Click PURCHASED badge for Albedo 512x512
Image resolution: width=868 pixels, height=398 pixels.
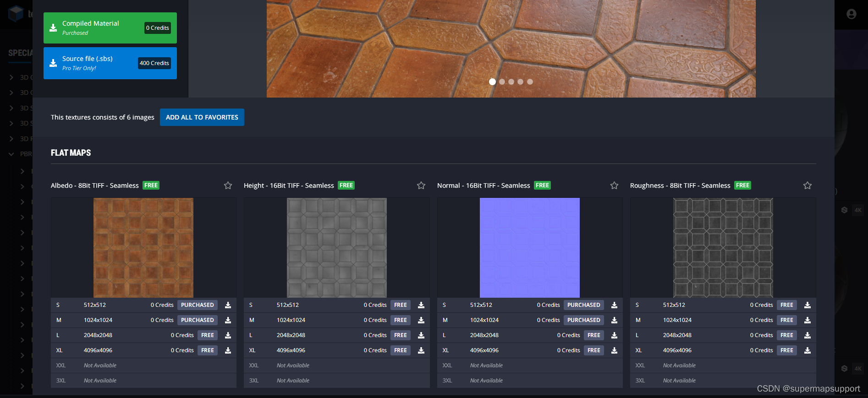pos(198,305)
